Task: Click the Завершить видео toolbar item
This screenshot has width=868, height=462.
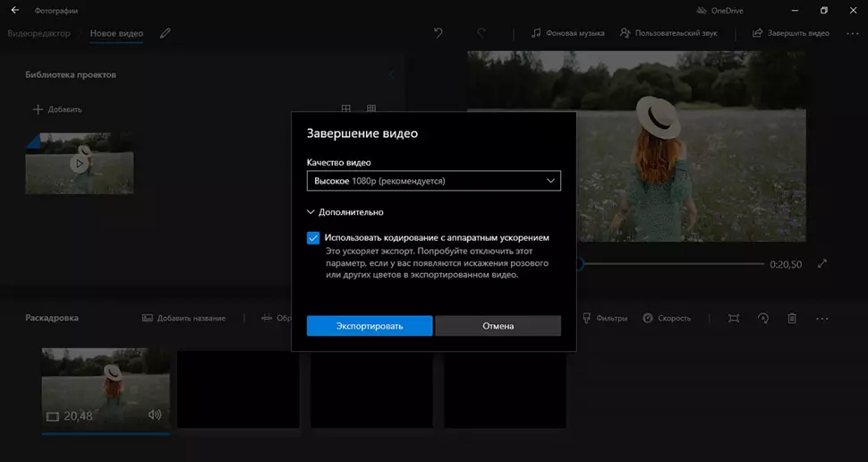Action: click(791, 33)
